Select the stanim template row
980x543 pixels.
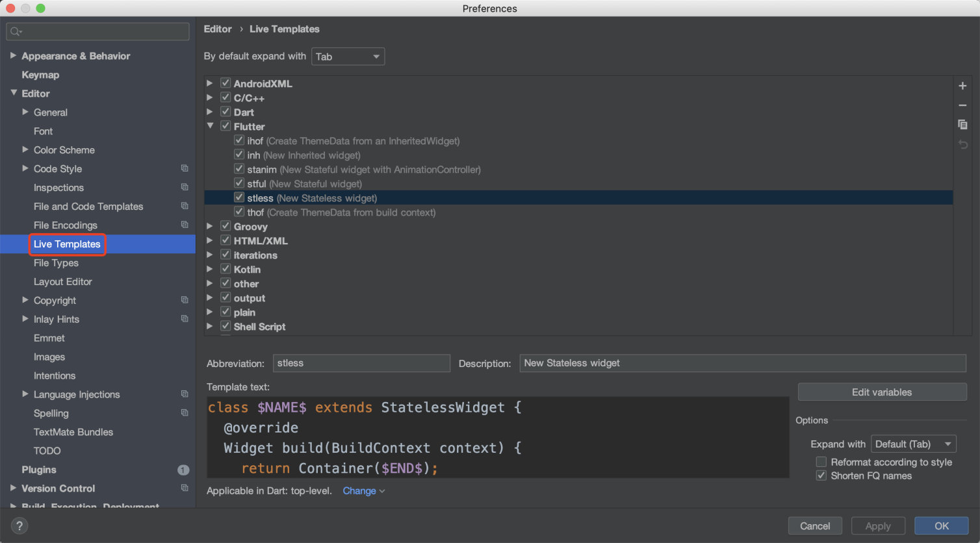coord(578,170)
